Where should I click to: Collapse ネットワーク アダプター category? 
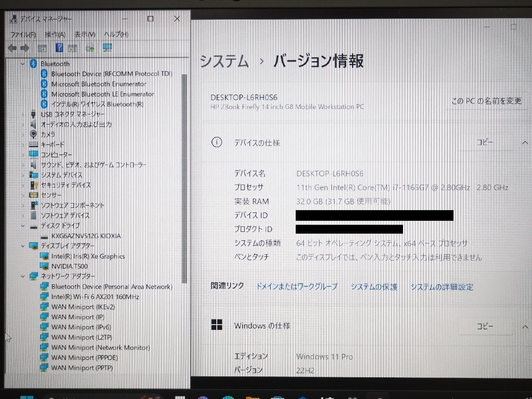pos(23,276)
